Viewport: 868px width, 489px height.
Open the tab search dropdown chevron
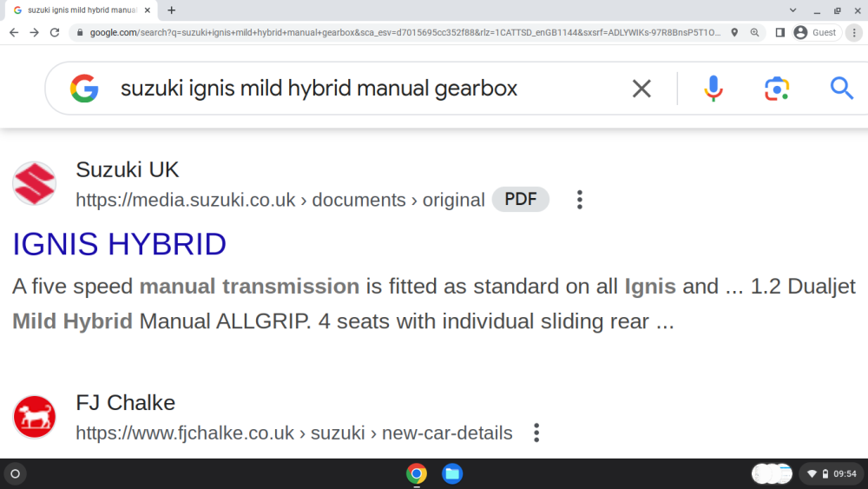[792, 10]
